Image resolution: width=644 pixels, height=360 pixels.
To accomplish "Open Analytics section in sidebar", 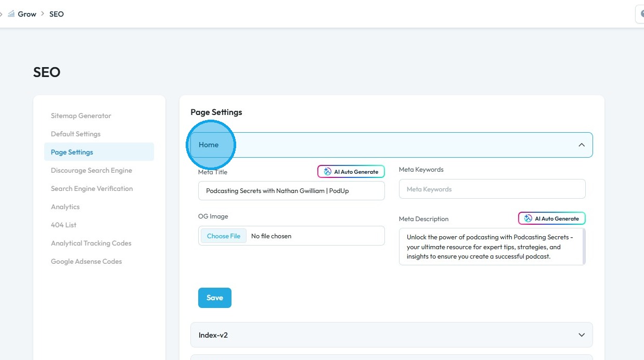I will (65, 207).
